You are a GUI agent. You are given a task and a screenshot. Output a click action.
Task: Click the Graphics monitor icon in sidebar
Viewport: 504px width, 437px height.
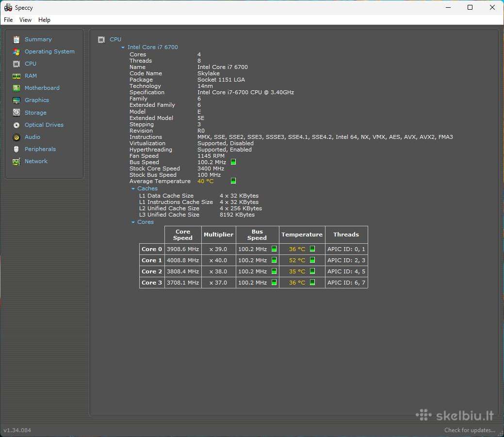click(16, 101)
